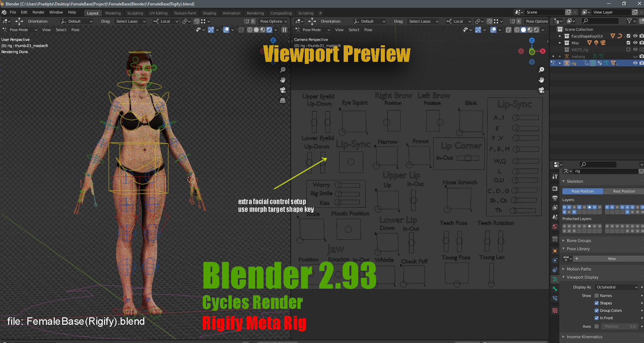This screenshot has height=343, width=644.
Task: Enable the Axes checkbox
Action: [x=597, y=326]
